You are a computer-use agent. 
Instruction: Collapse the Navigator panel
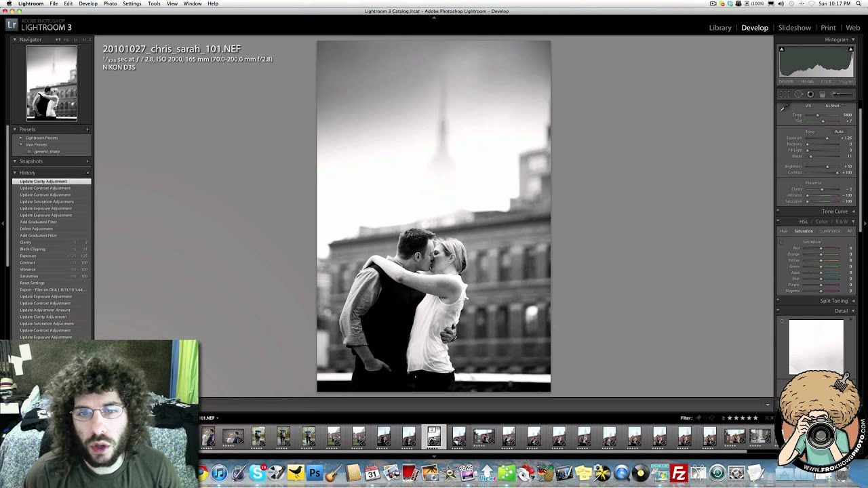click(15, 39)
